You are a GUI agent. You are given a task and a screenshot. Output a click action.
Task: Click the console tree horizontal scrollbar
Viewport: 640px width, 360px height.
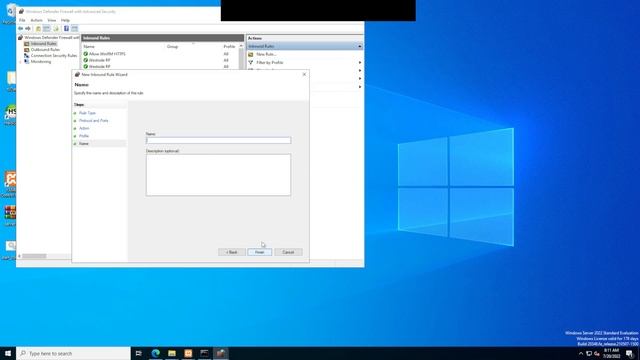coord(34,256)
